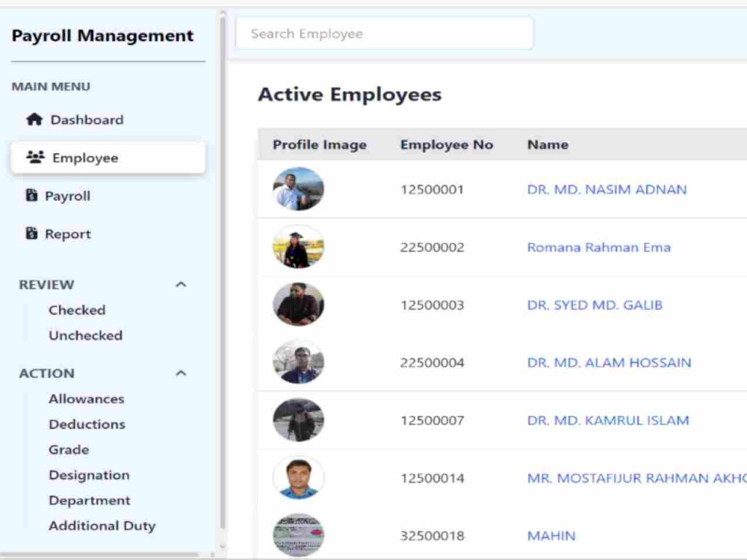747x560 pixels.
Task: Click profile photo of employee 12500014
Action: [x=298, y=477]
